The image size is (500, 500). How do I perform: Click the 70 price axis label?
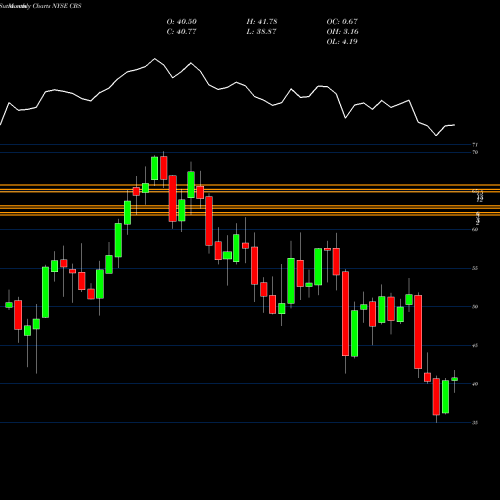pyautogui.click(x=475, y=152)
